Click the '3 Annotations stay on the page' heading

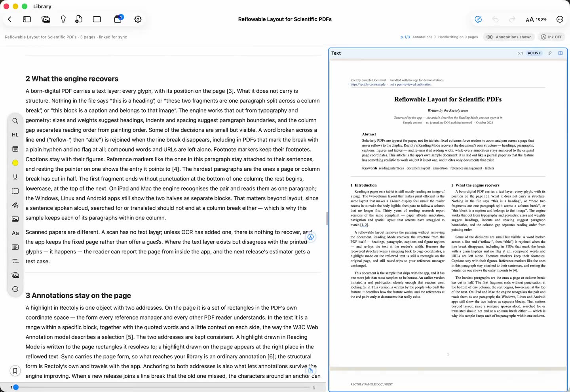(78, 295)
